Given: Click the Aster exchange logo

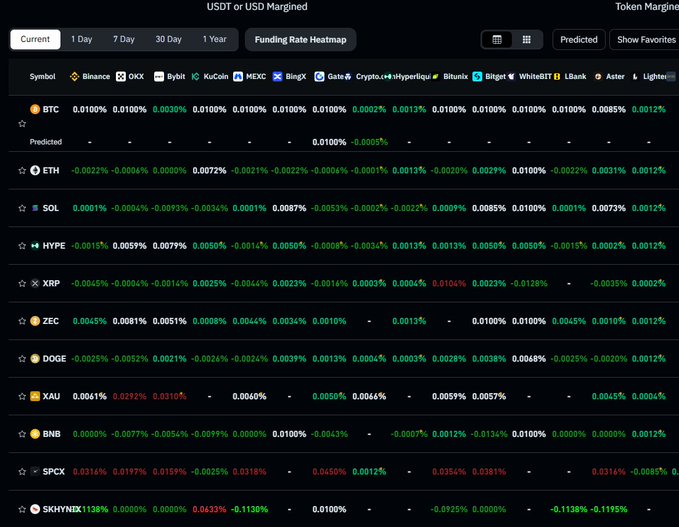Looking at the screenshot, I should pos(598,77).
